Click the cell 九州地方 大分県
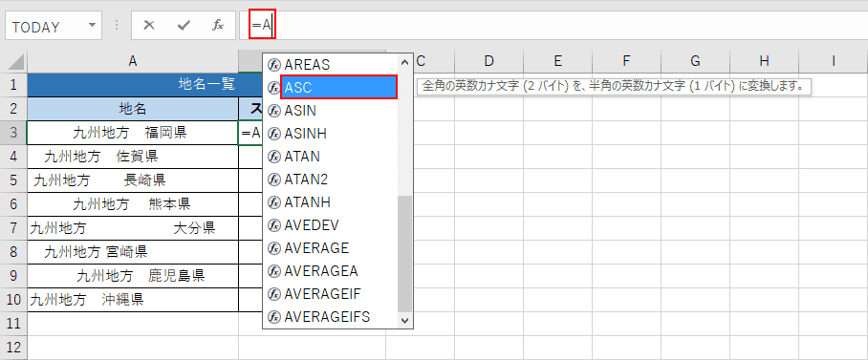This screenshot has height=360, width=868. point(133,228)
